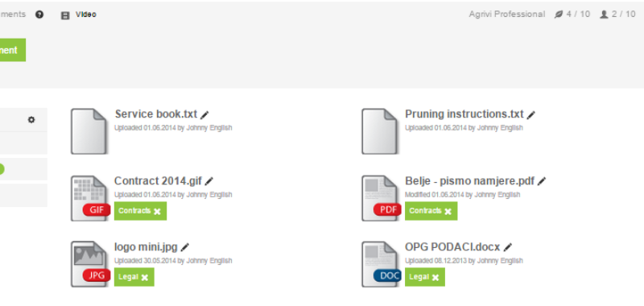
Task: Click the users count indicator 2 / 10
Action: pyautogui.click(x=617, y=14)
